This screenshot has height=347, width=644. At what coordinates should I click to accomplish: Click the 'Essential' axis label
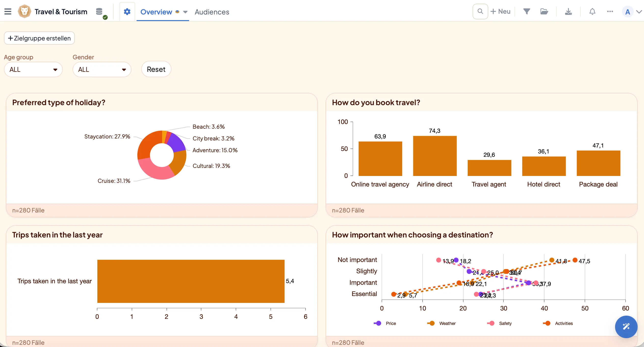point(364,294)
